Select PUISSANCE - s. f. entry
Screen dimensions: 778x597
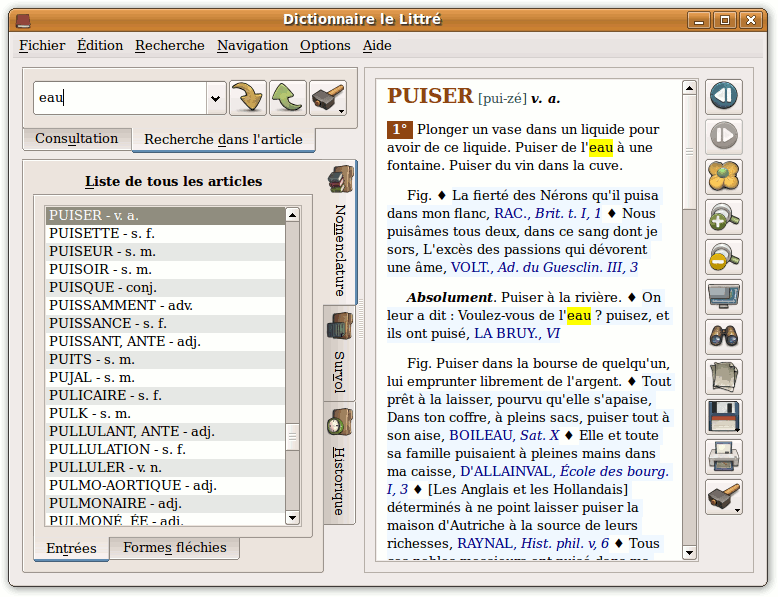[165, 324]
